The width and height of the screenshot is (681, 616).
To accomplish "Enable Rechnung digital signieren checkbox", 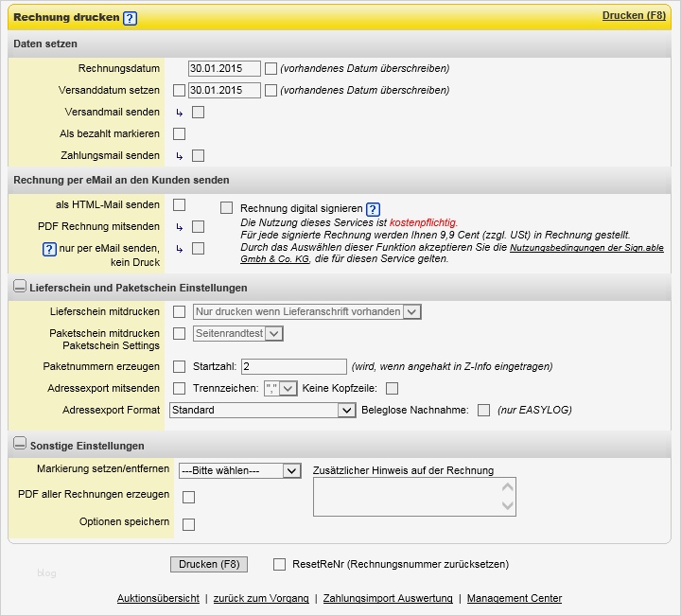I will click(226, 207).
